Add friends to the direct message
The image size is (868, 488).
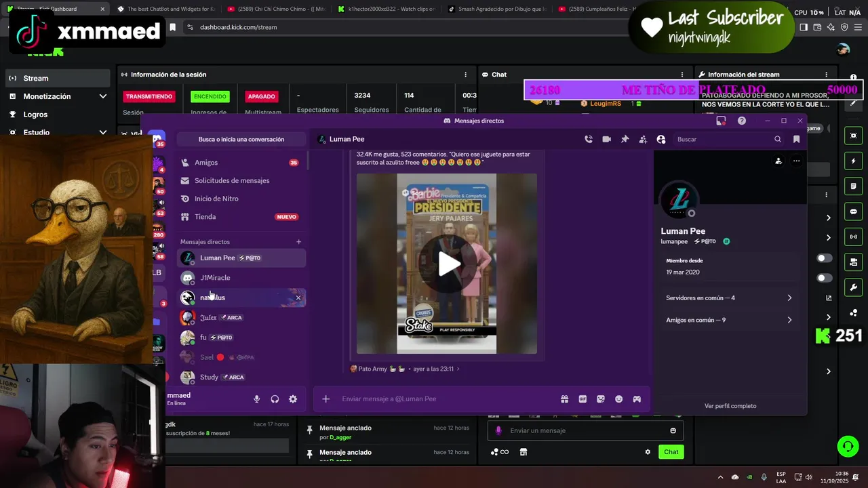(x=643, y=139)
